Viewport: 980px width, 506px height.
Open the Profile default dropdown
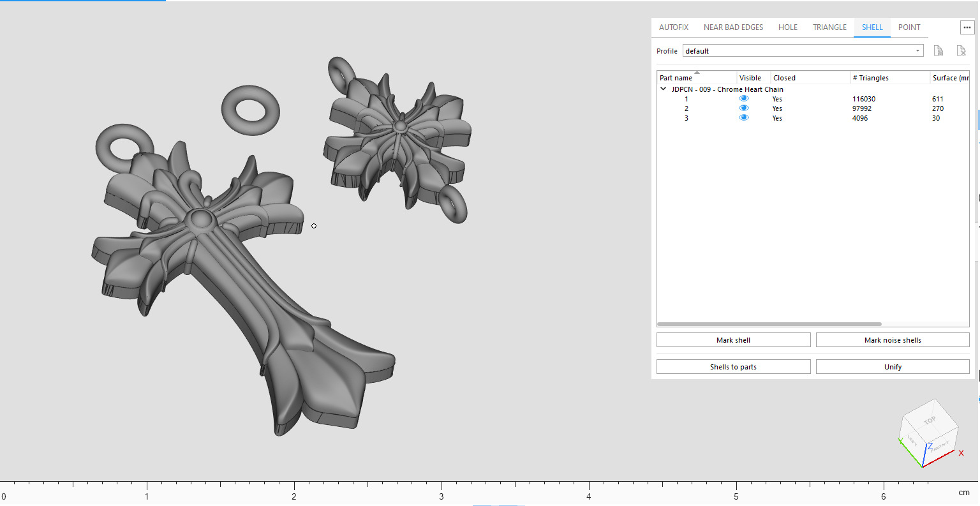[x=803, y=51]
